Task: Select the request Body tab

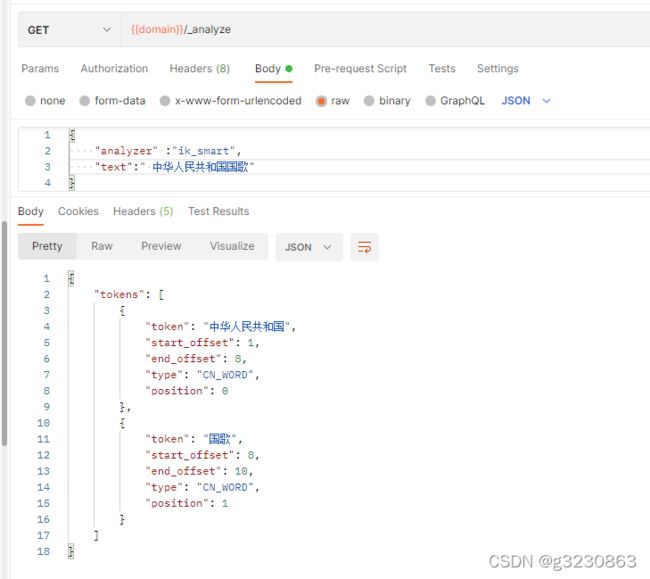Action: pyautogui.click(x=274, y=68)
